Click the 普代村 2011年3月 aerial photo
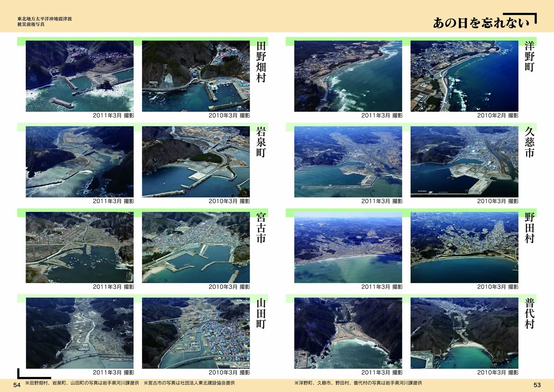The height and width of the screenshot is (392, 554). coord(348,333)
